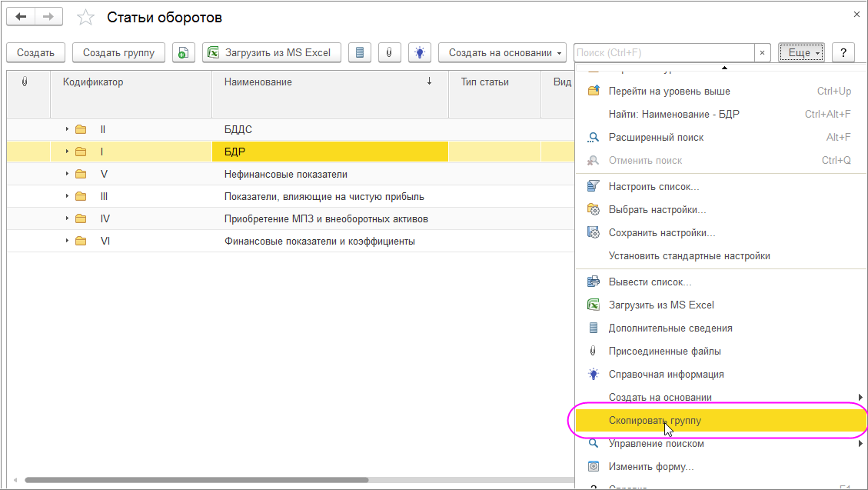Image resolution: width=868 pixels, height=490 pixels.
Task: Choose Вывести список... menu item
Action: pos(720,282)
